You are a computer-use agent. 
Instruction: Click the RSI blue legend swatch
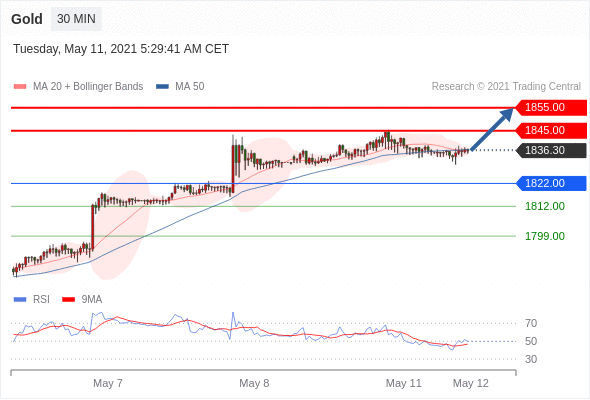pos(20,300)
